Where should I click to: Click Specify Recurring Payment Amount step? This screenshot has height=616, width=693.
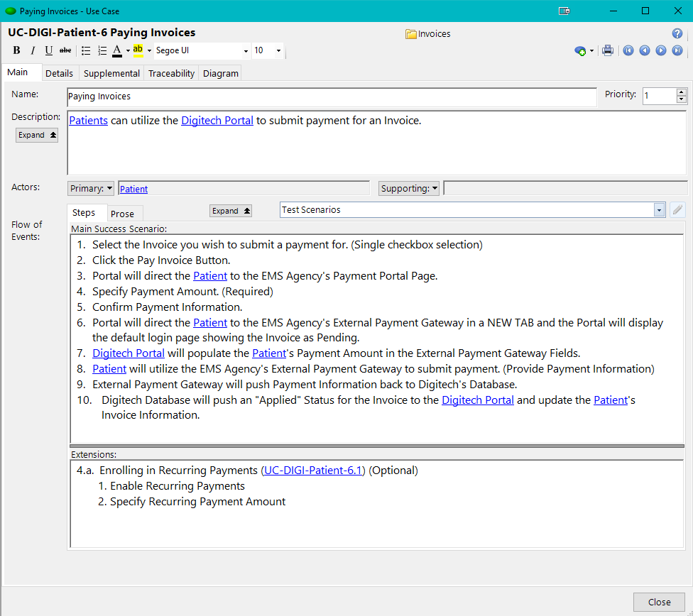point(197,502)
